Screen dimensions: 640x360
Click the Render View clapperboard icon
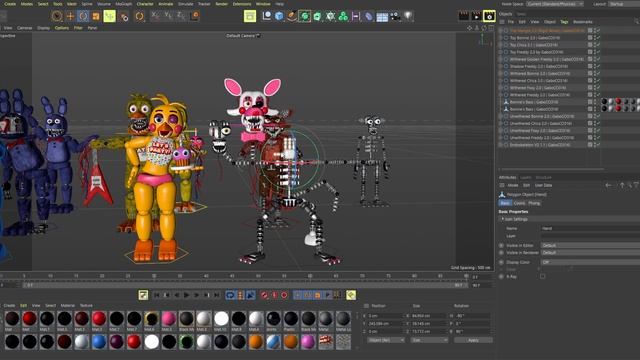tap(464, 16)
